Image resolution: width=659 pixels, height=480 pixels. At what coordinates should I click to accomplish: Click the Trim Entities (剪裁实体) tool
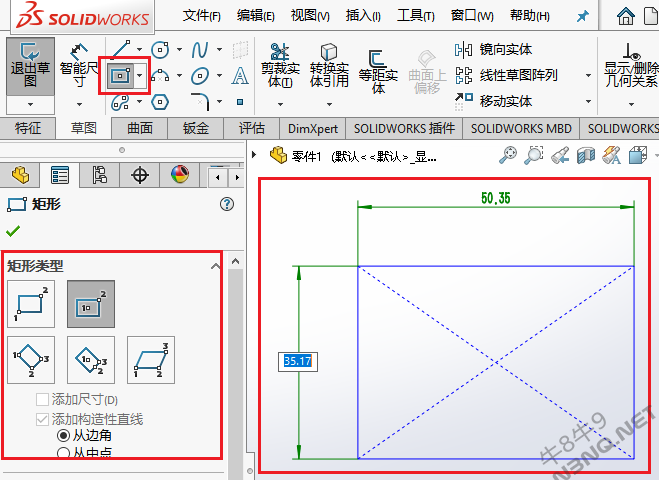280,66
